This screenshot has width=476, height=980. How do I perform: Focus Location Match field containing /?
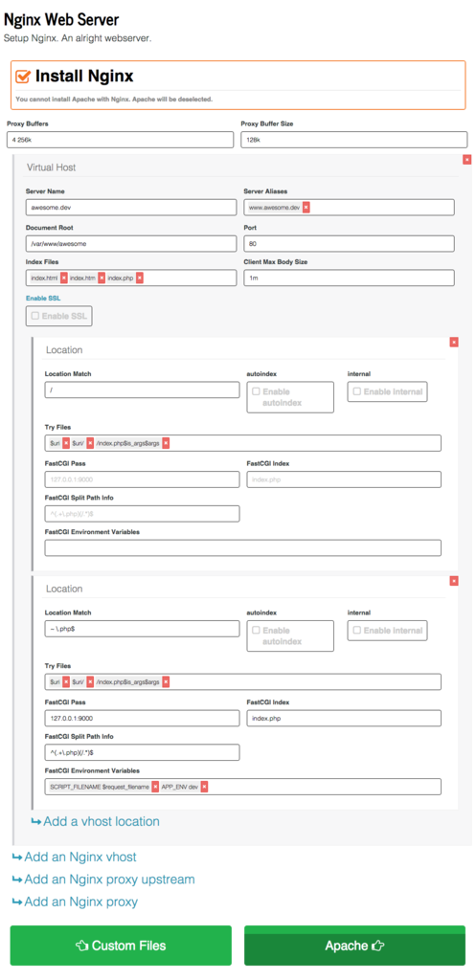[142, 390]
